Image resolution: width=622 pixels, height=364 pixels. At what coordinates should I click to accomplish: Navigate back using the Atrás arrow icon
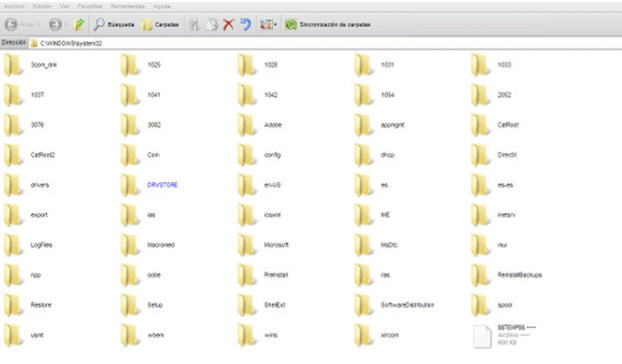(x=11, y=23)
